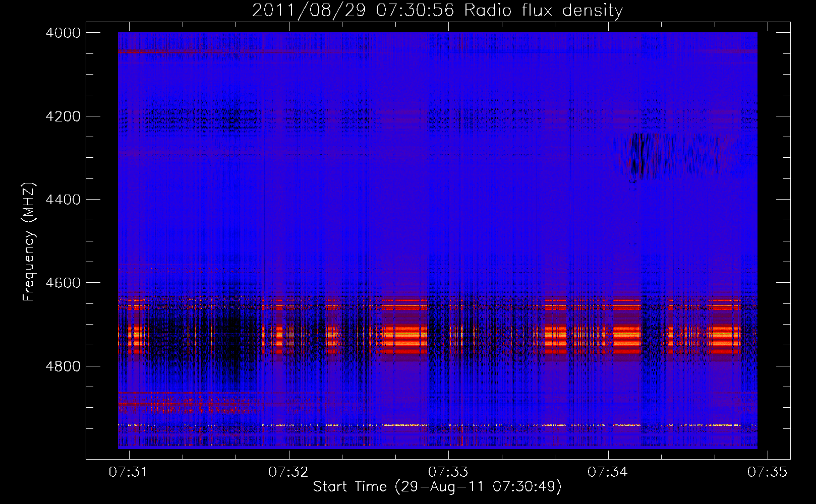Click the '07:32' time axis label
The width and height of the screenshot is (816, 504).
(288, 472)
